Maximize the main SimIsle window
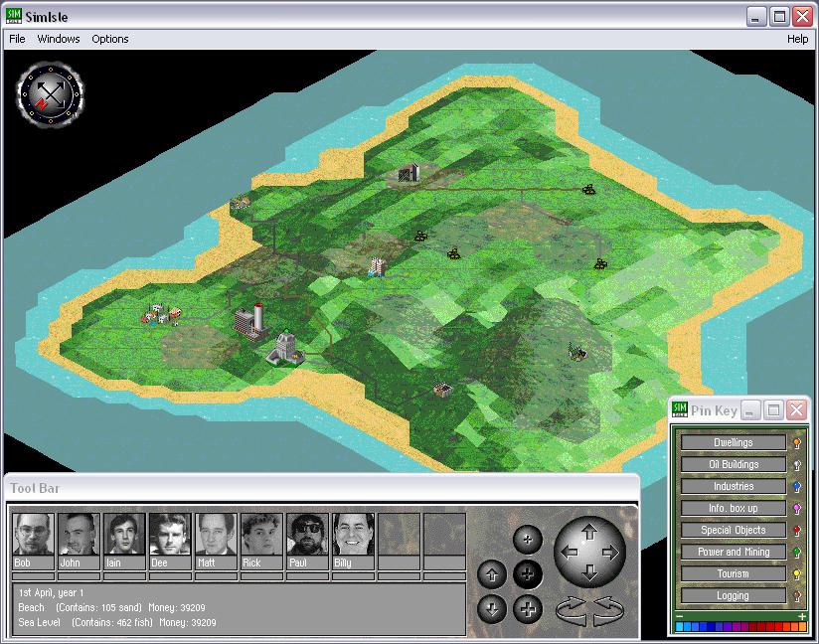Screen dimensions: 819x644 pos(779,17)
